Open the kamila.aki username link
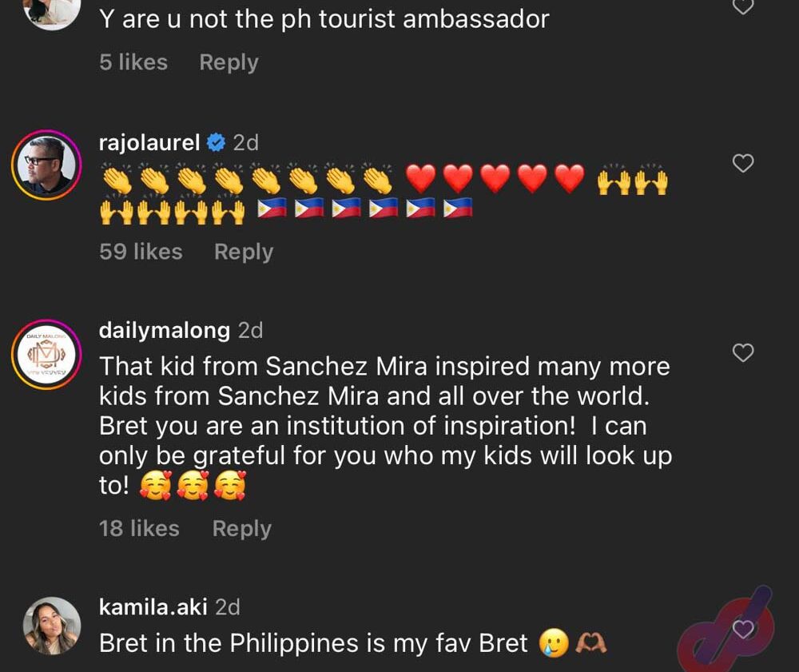The height and width of the screenshot is (672, 799). click(x=153, y=607)
